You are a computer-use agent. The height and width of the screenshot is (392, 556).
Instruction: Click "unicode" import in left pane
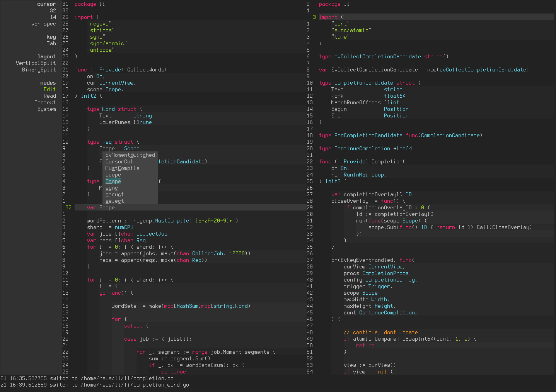click(x=101, y=50)
